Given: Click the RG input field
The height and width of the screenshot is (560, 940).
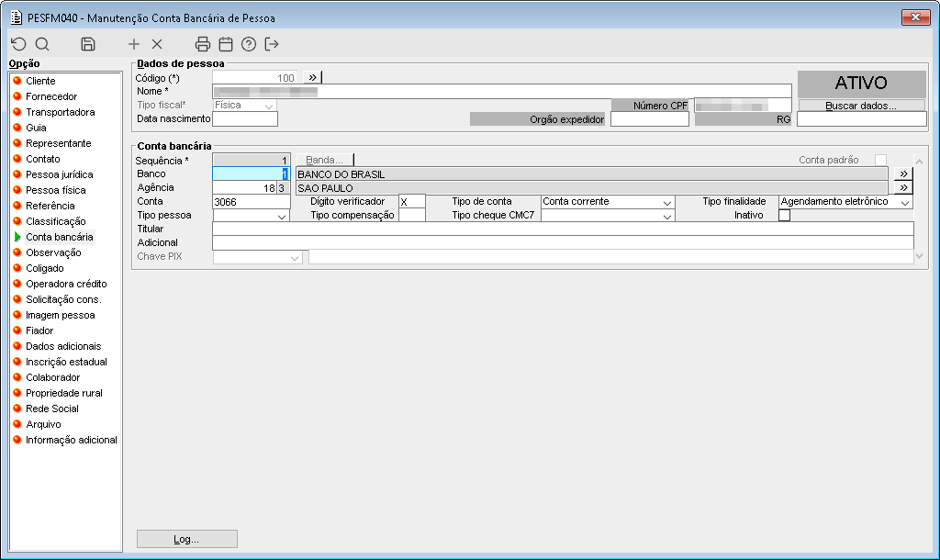Looking at the screenshot, I should point(861,119).
